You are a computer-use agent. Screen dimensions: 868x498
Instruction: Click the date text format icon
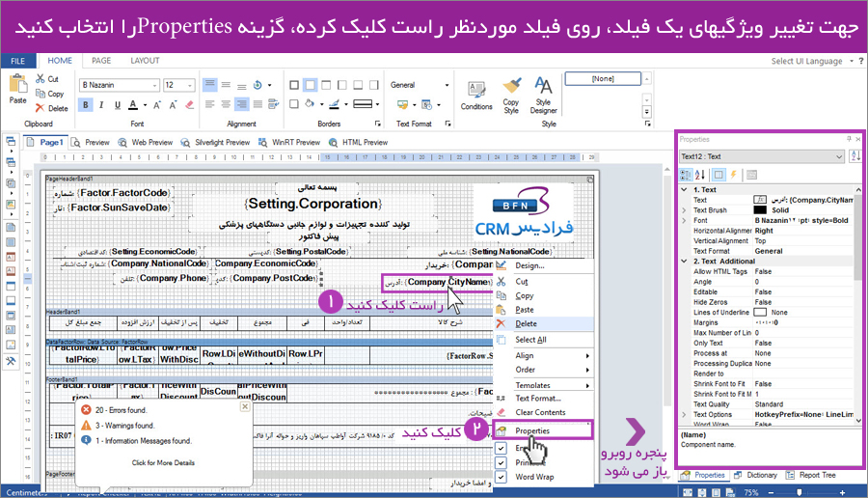[x=427, y=104]
